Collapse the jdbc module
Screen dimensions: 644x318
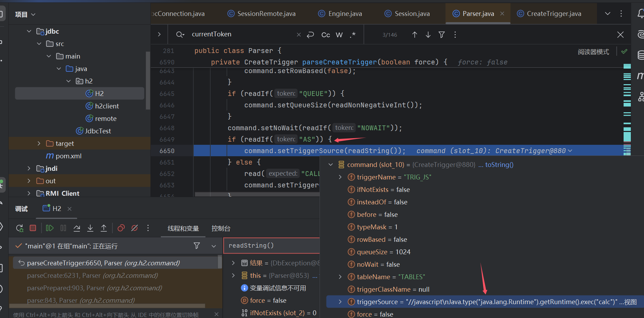29,31
